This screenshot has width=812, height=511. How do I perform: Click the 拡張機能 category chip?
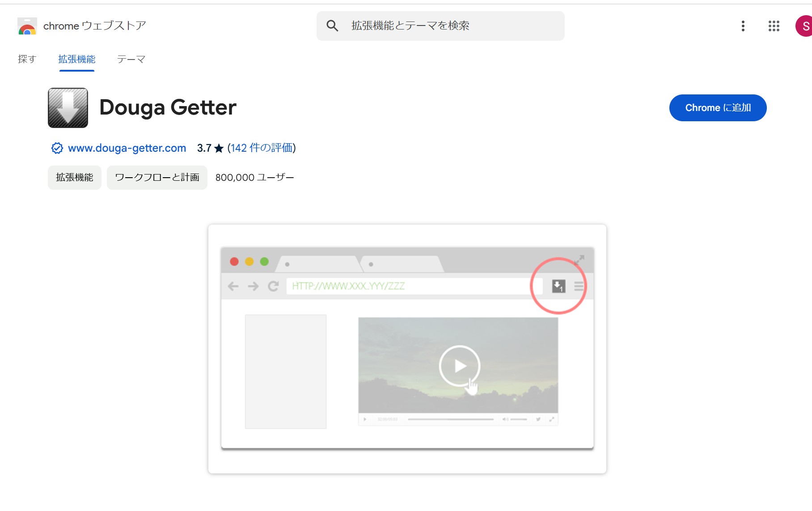[75, 178]
